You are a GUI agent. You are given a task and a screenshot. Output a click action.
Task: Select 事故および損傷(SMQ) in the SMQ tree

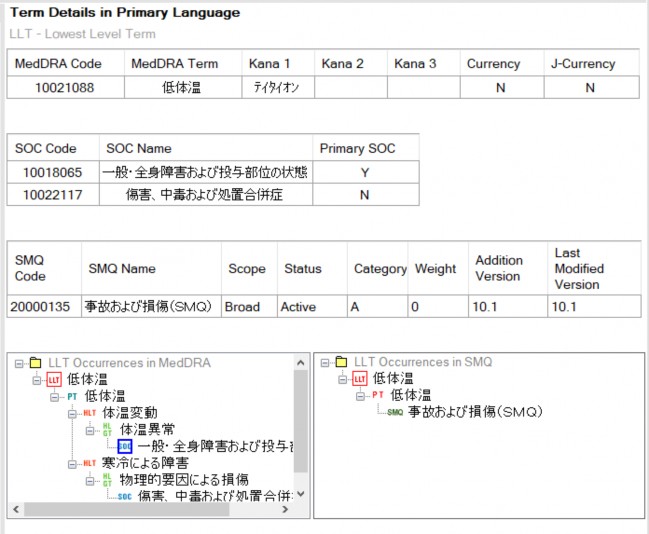[x=474, y=412]
